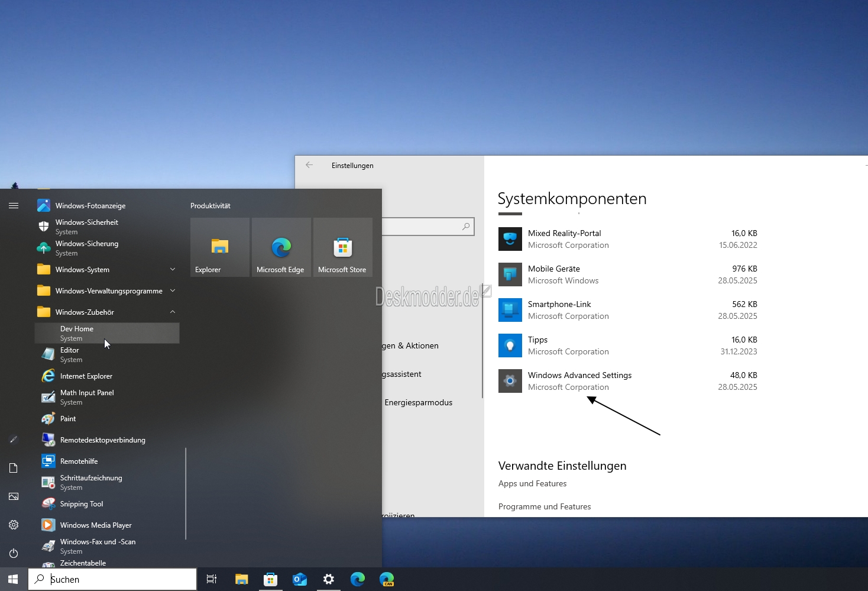Click the Power button in start sidebar
Image resolution: width=868 pixels, height=591 pixels.
point(14,553)
